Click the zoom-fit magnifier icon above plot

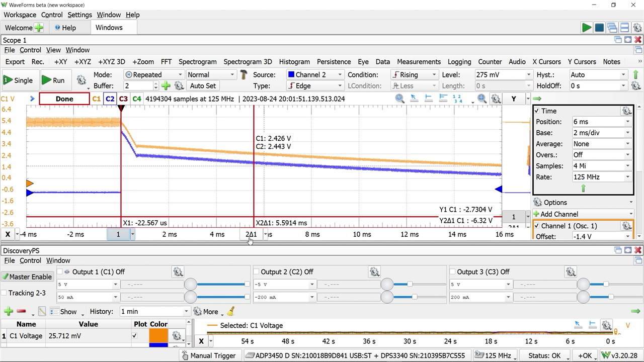coord(481,99)
